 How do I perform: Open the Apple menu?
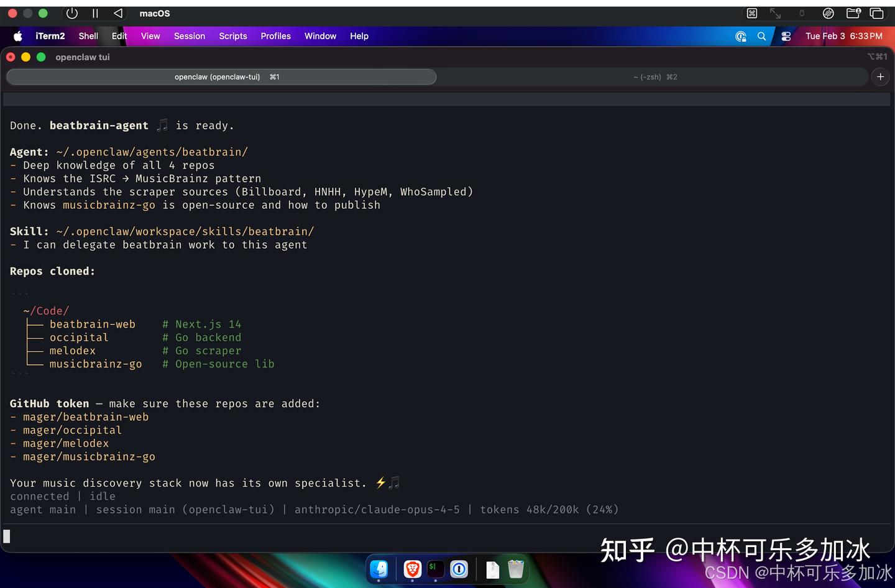pos(18,36)
